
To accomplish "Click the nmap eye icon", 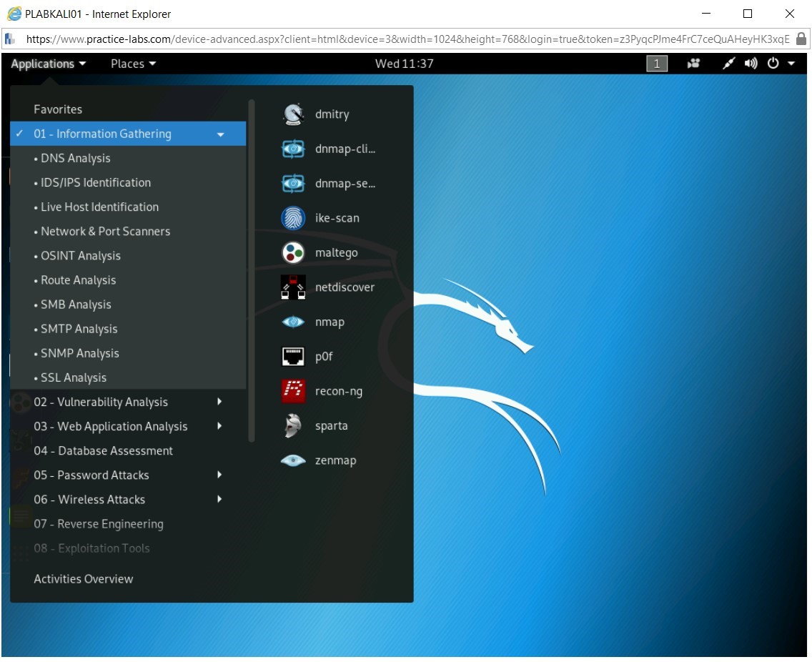I will point(294,322).
